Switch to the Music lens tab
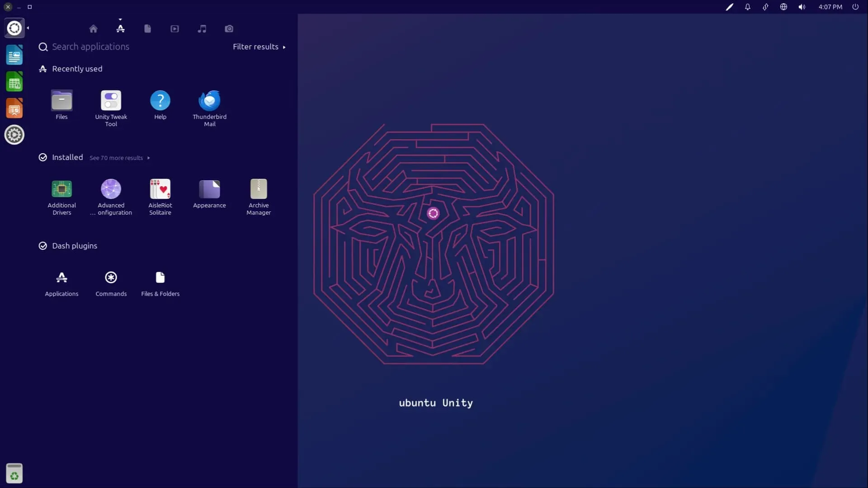The height and width of the screenshot is (488, 868). [202, 29]
